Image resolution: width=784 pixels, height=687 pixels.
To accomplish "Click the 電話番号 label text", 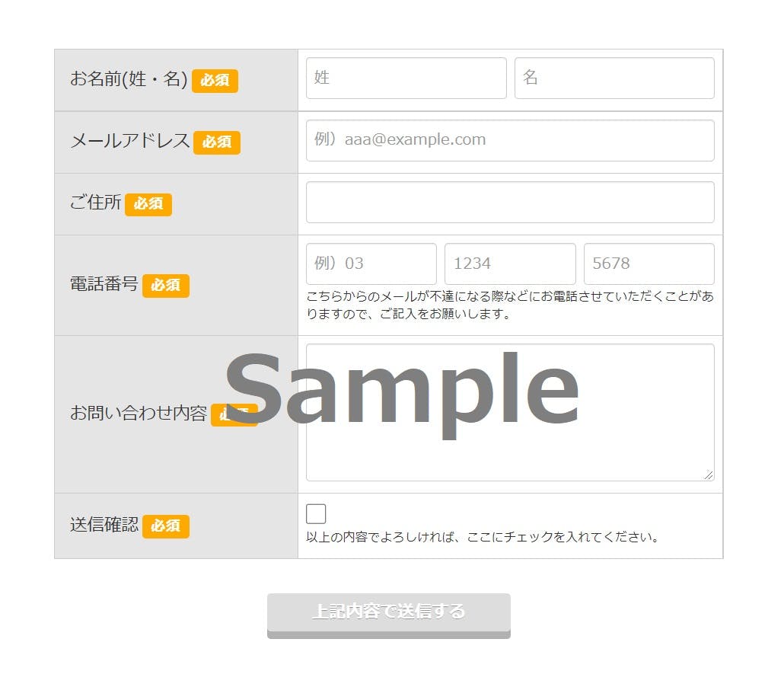I will pos(104,283).
